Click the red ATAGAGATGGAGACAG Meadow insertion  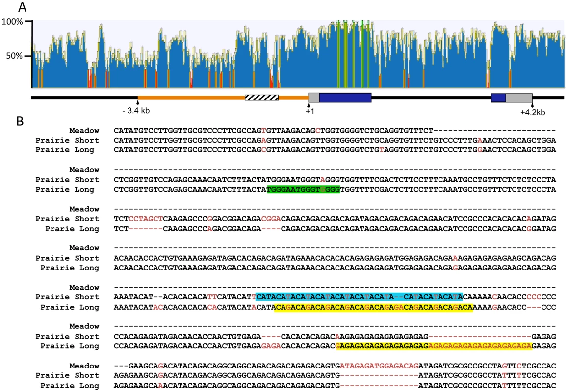point(379,366)
